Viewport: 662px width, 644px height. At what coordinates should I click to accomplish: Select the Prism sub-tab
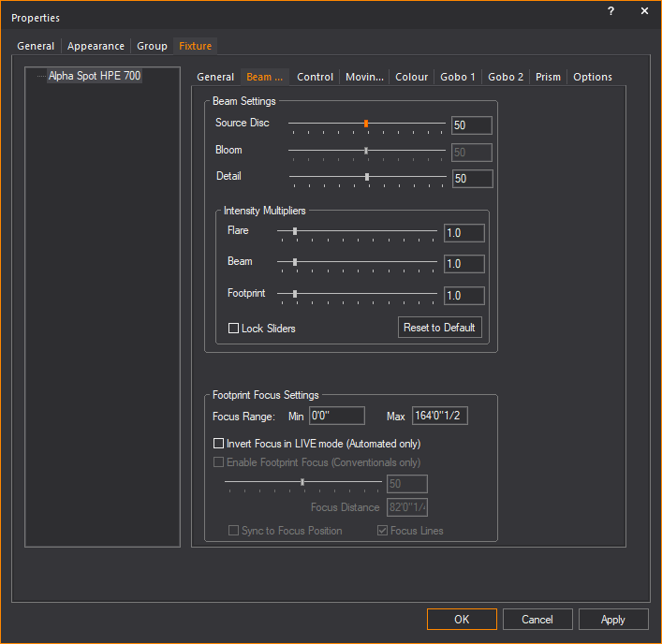click(x=548, y=77)
